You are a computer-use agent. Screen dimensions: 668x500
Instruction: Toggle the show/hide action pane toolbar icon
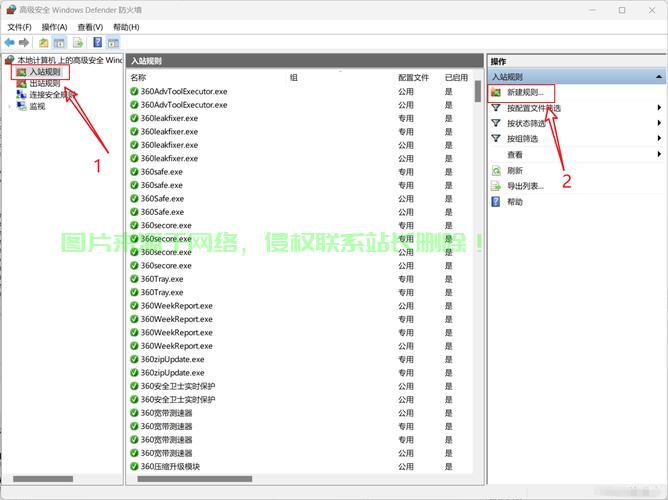(113, 43)
